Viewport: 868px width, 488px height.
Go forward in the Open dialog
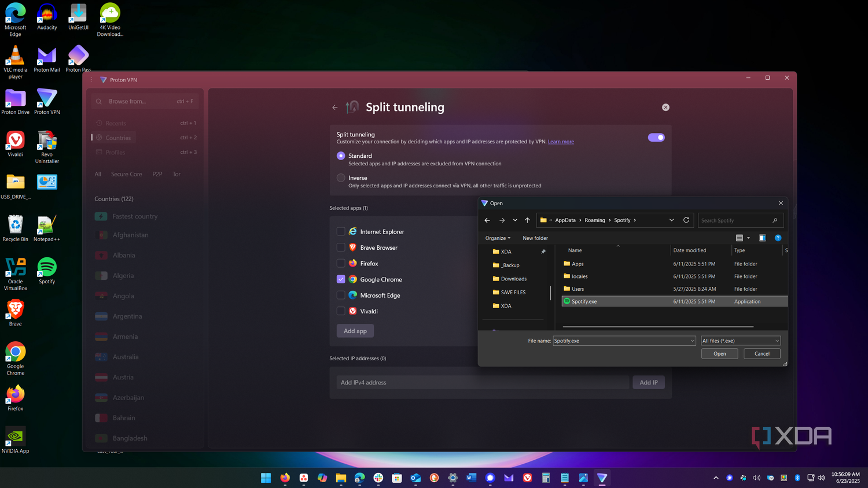pyautogui.click(x=502, y=220)
